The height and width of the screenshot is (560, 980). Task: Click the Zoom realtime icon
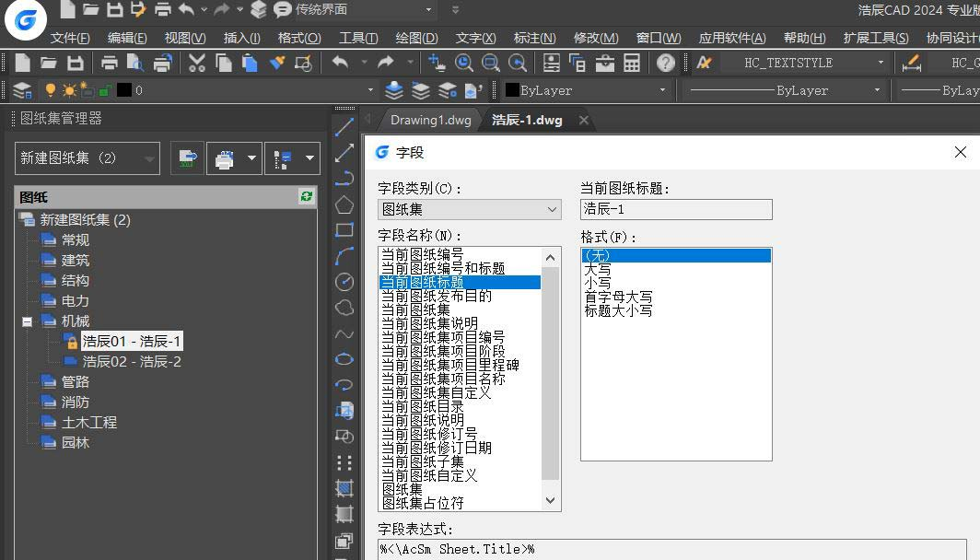(x=464, y=63)
